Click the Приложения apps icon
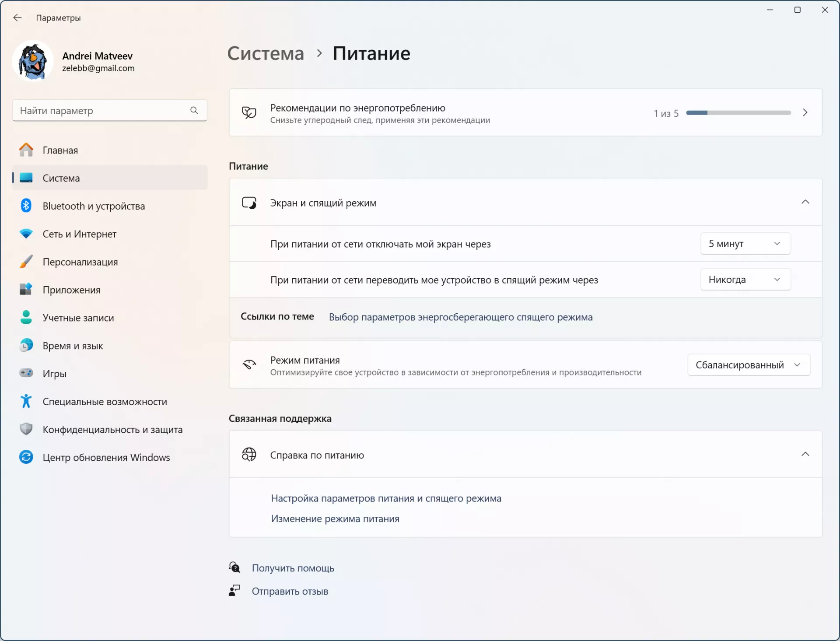This screenshot has width=840, height=641. click(x=26, y=289)
